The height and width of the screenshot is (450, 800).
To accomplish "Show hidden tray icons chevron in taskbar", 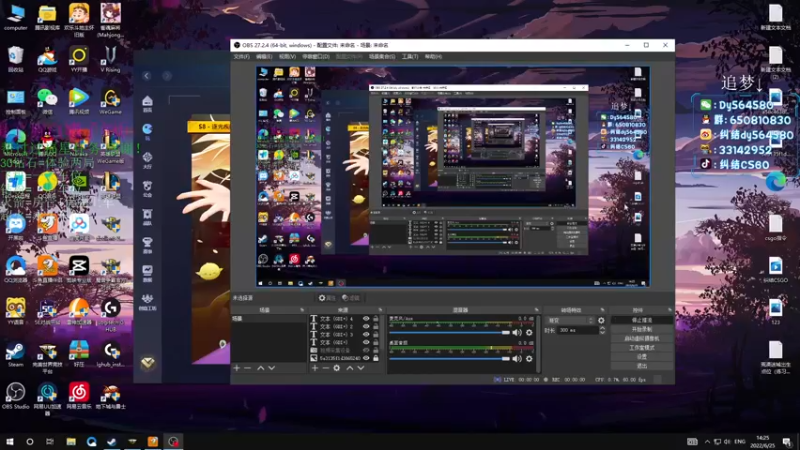I will [x=707, y=441].
